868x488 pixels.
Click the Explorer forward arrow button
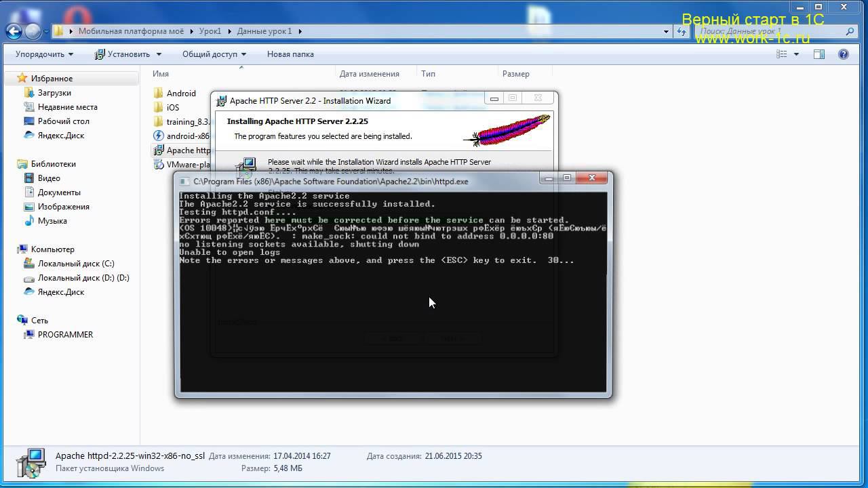click(33, 30)
